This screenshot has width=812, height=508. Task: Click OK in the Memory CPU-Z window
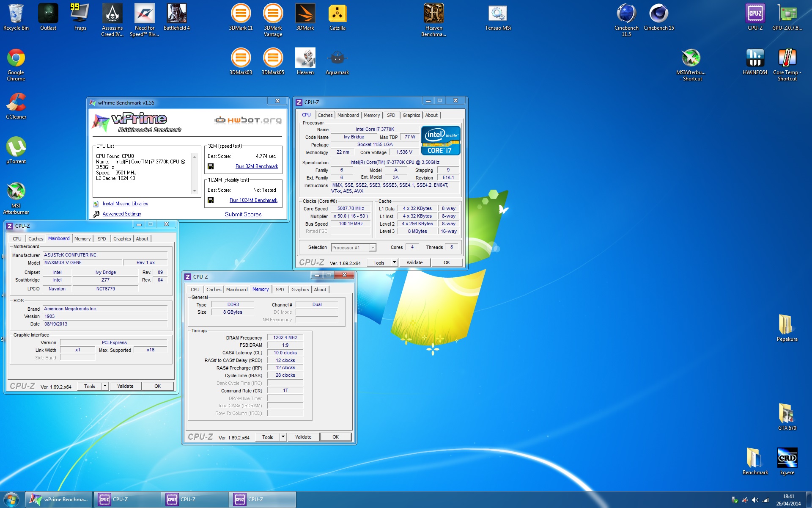335,437
